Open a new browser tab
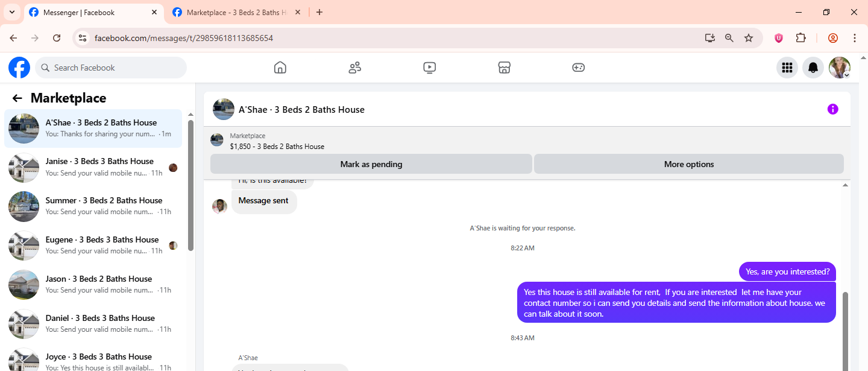 pyautogui.click(x=319, y=12)
